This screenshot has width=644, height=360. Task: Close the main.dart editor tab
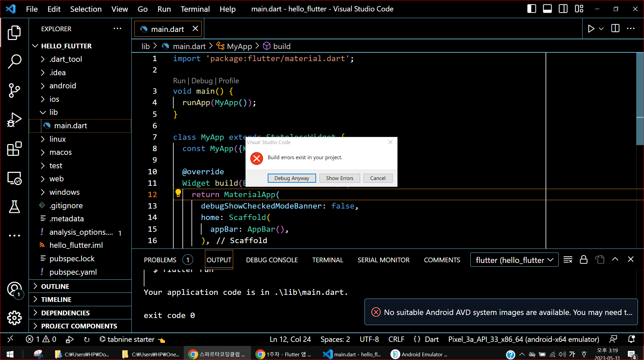point(195,29)
